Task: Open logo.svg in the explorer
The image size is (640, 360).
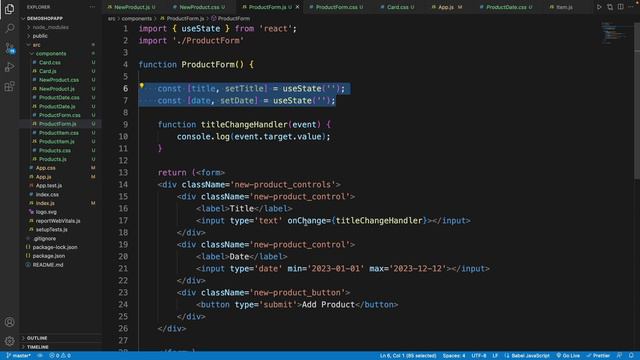Action: 46,212
